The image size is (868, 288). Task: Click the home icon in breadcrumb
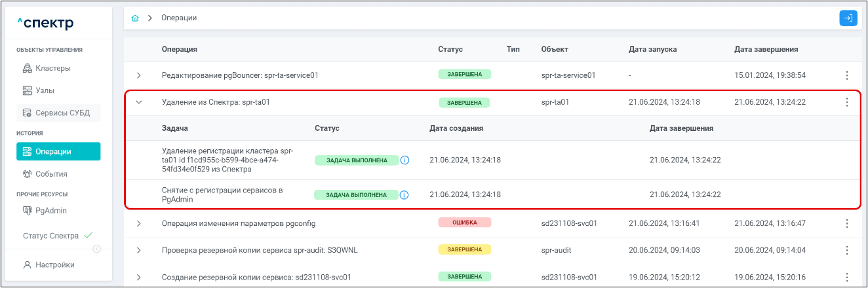135,18
